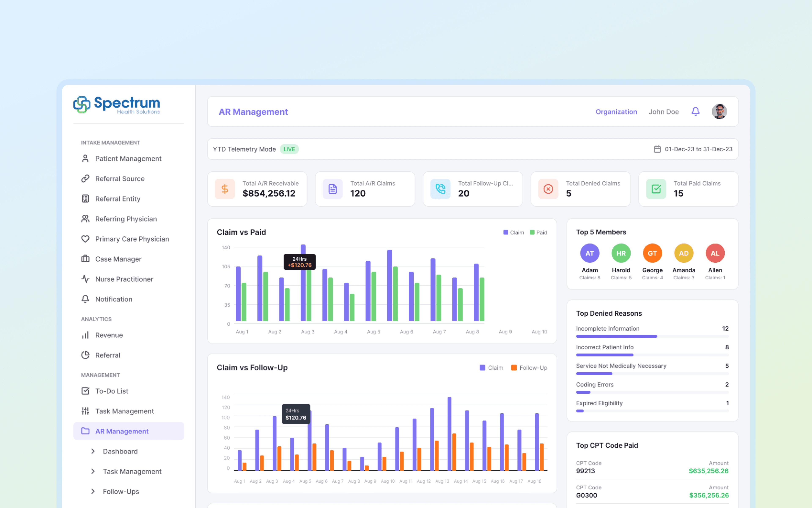Open the notification bell in header

(x=695, y=112)
